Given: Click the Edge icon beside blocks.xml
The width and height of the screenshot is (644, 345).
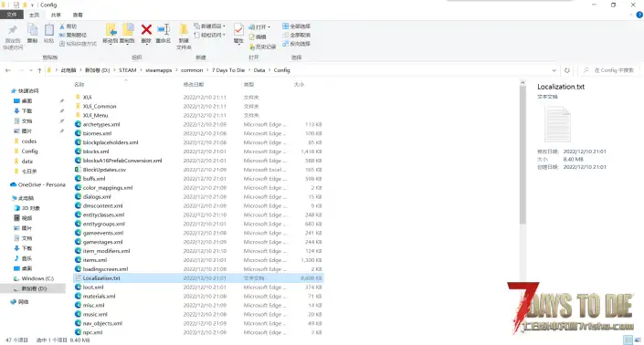Looking at the screenshot, I should click(x=78, y=152).
